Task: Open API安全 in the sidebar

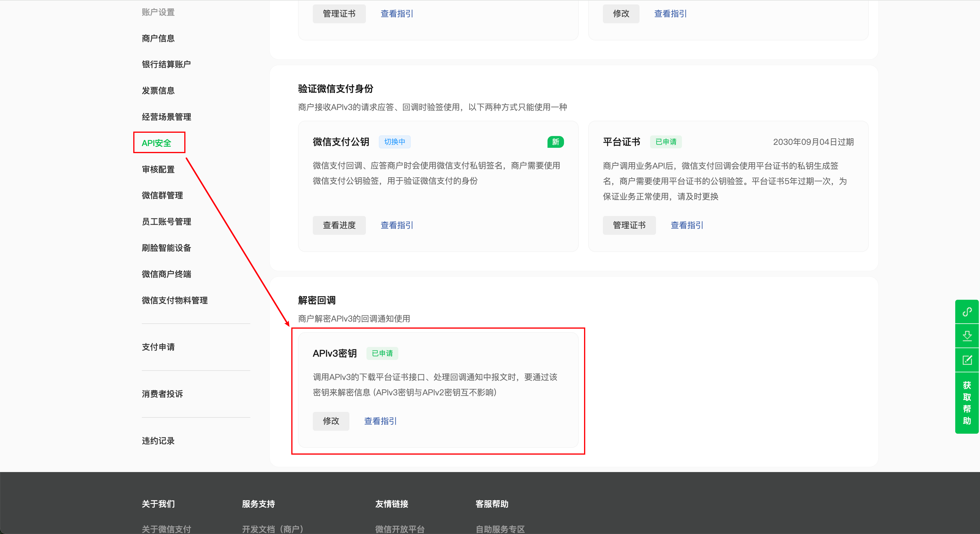Action: pos(156,143)
